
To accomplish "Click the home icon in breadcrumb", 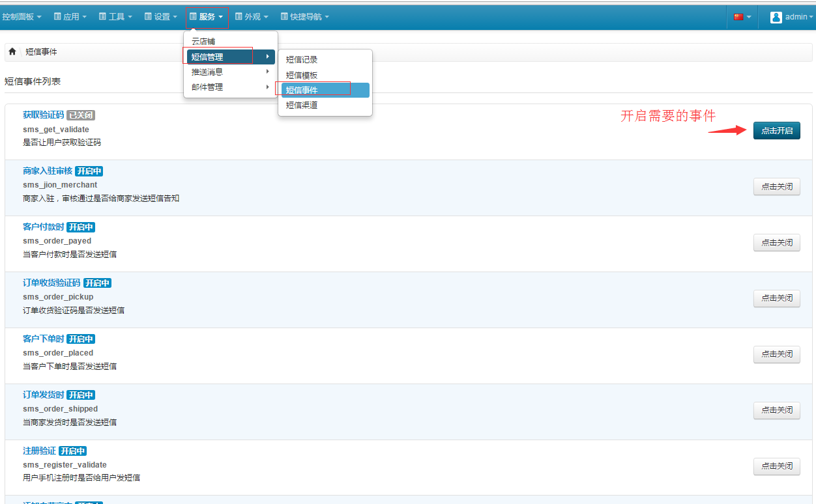I will tap(12, 51).
